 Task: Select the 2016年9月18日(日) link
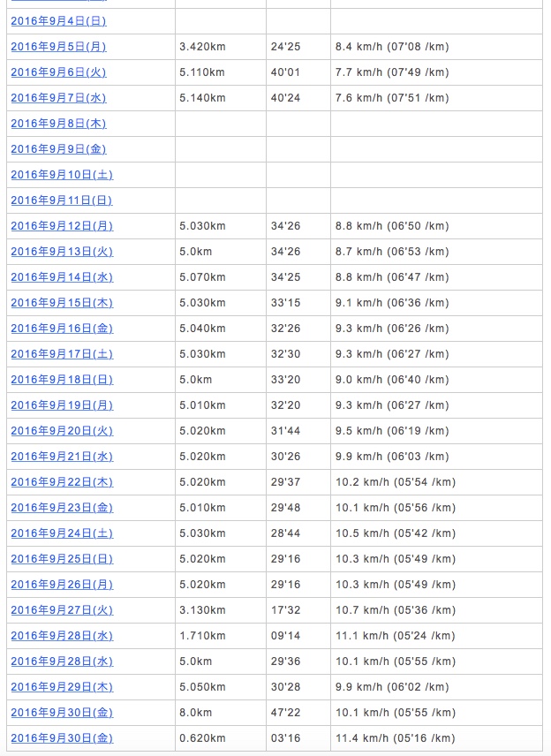coord(62,380)
